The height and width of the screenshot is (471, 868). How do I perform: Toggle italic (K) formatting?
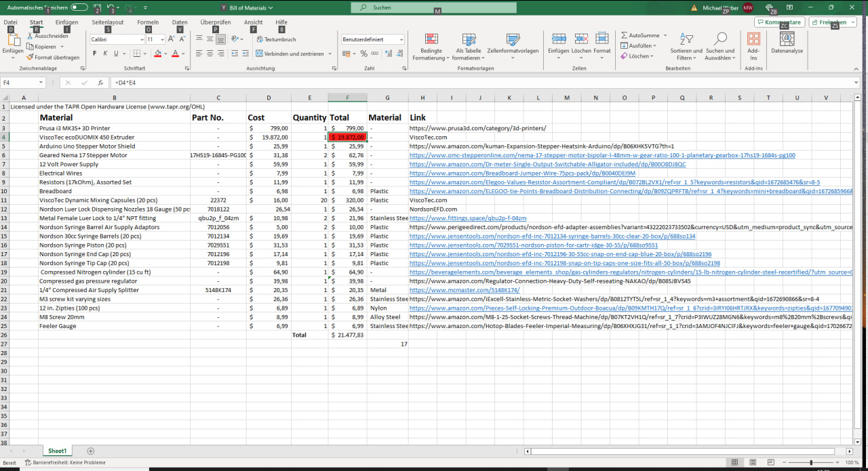[106, 54]
